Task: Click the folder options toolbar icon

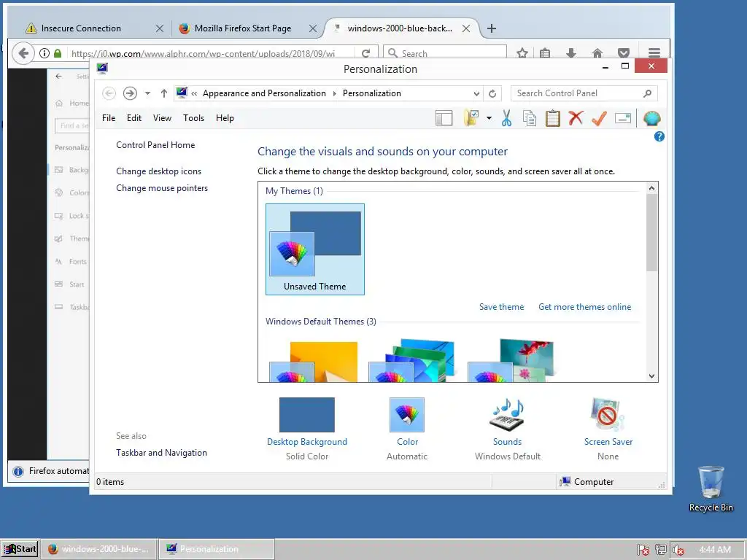Action: click(x=471, y=118)
